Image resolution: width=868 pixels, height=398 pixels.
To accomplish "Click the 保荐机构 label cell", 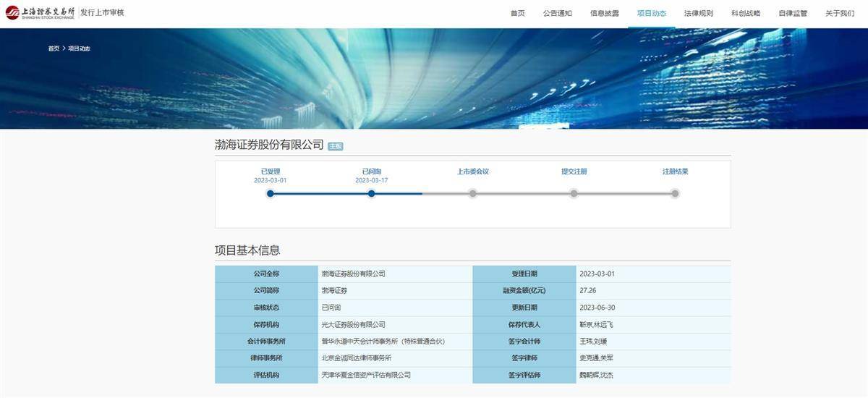I will pyautogui.click(x=266, y=325).
